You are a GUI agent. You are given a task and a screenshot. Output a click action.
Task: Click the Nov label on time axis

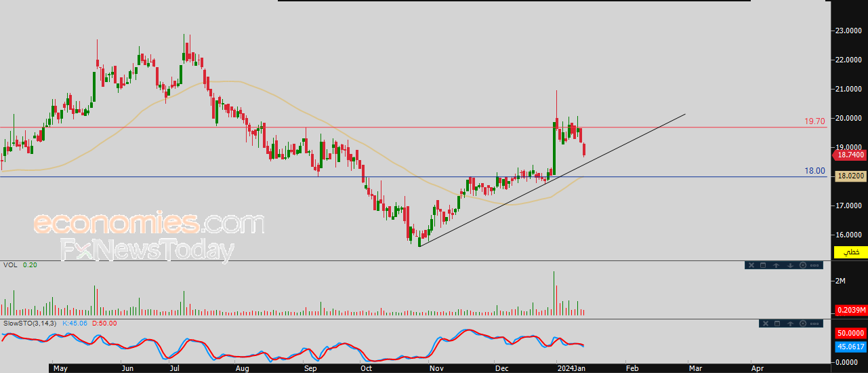pos(436,368)
